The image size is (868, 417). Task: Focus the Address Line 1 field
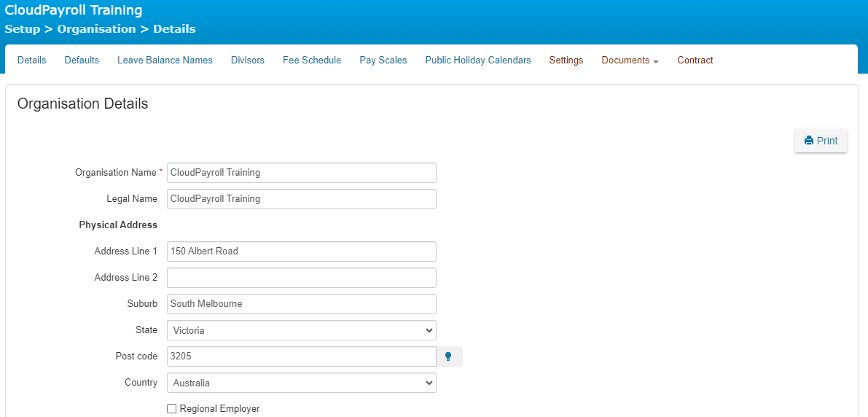coord(302,252)
